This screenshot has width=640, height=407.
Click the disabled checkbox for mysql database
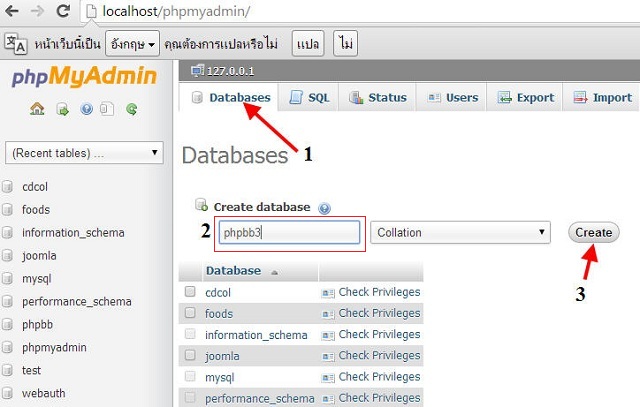(190, 376)
